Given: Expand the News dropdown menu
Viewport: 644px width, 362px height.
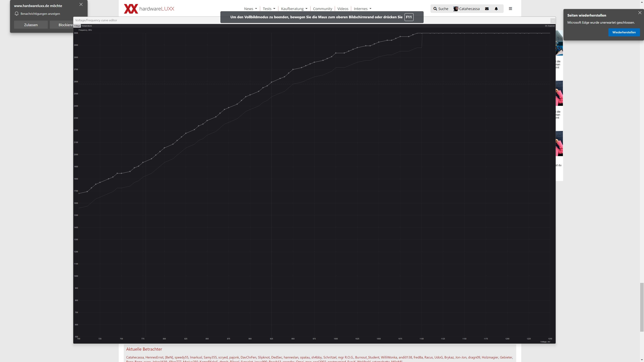Looking at the screenshot, I should point(251,9).
